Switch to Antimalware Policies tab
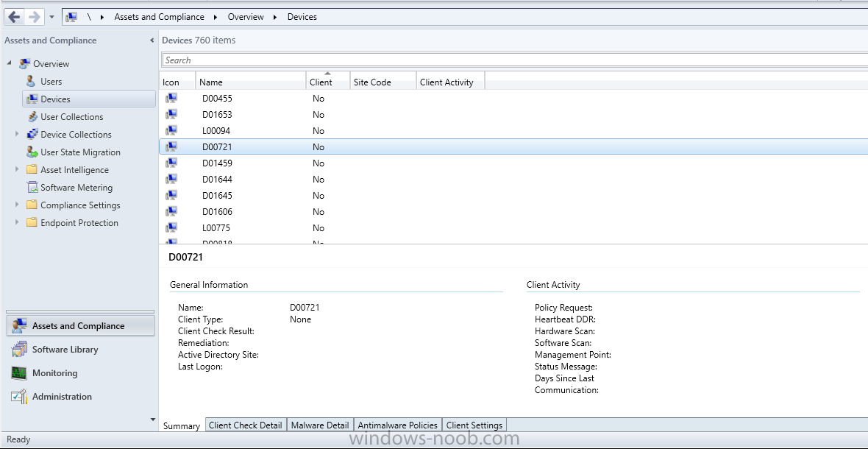The width and height of the screenshot is (868, 449). pos(397,425)
